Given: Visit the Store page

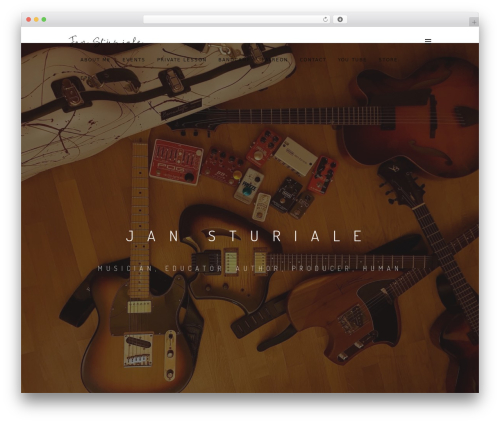Looking at the screenshot, I should (388, 60).
